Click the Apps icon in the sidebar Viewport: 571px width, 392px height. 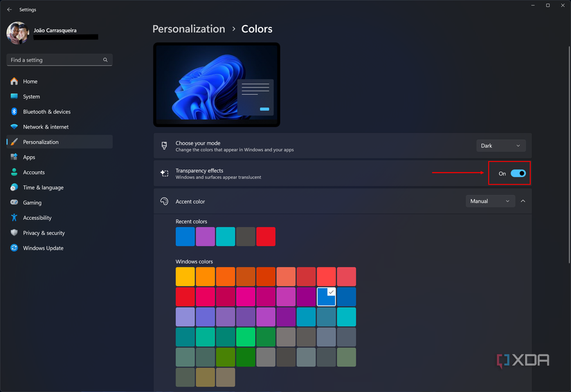[15, 157]
